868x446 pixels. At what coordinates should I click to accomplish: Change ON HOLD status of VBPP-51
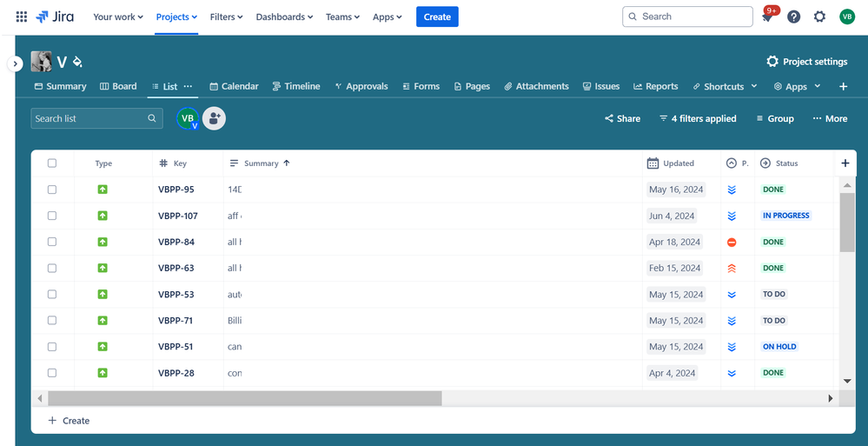click(779, 346)
